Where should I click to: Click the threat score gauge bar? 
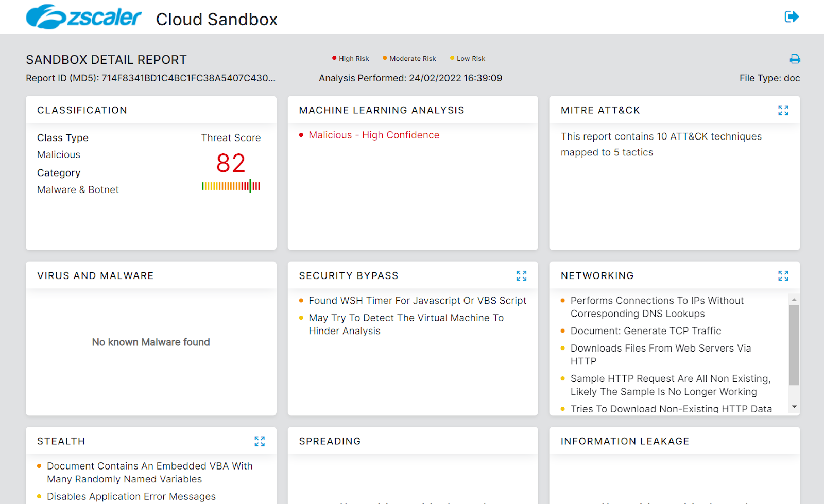point(231,186)
